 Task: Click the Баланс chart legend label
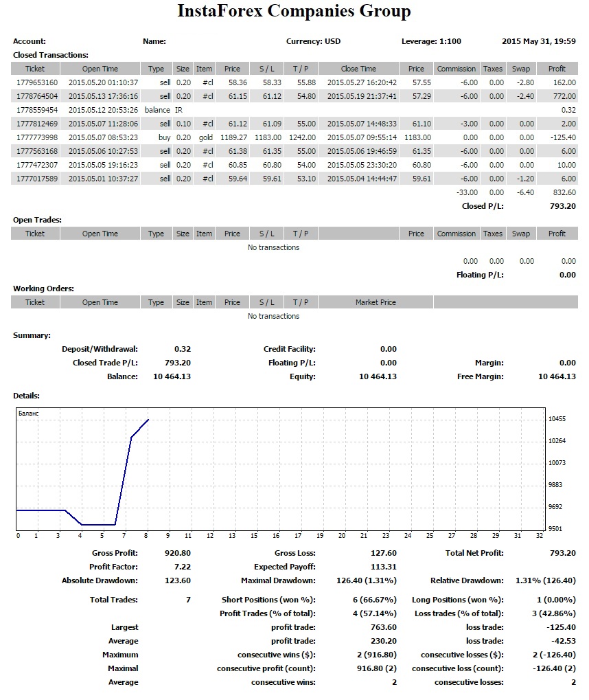tap(29, 414)
